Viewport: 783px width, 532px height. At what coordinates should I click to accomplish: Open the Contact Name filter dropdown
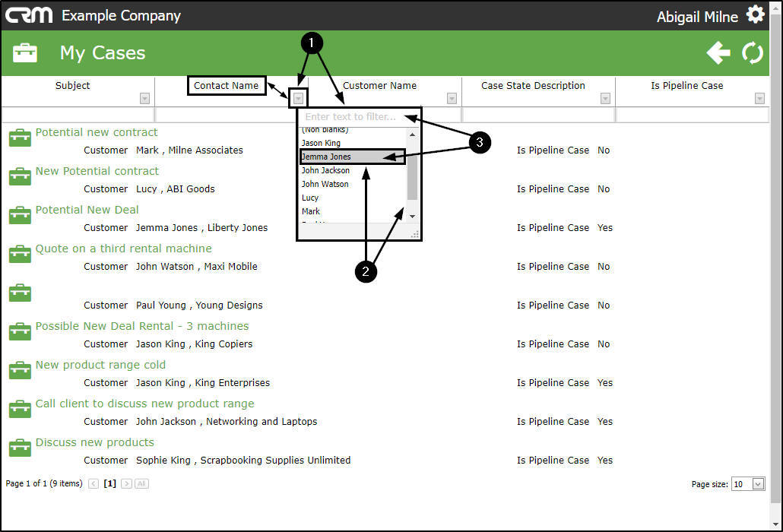coord(298,98)
